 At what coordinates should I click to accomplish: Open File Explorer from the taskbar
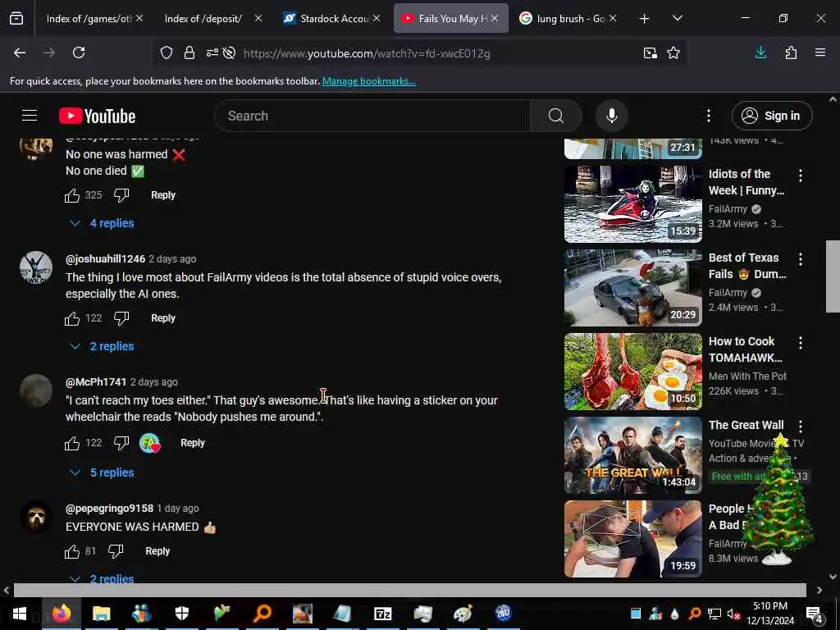101,614
